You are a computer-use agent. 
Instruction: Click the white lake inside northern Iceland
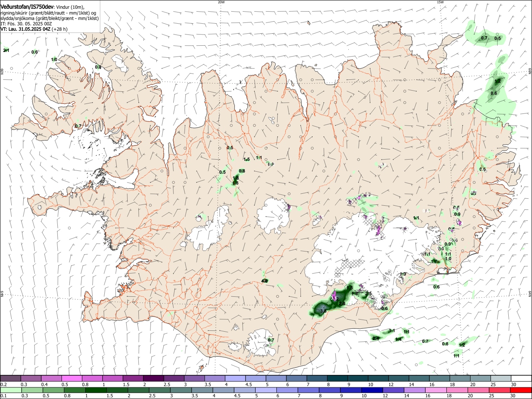tap(272, 121)
